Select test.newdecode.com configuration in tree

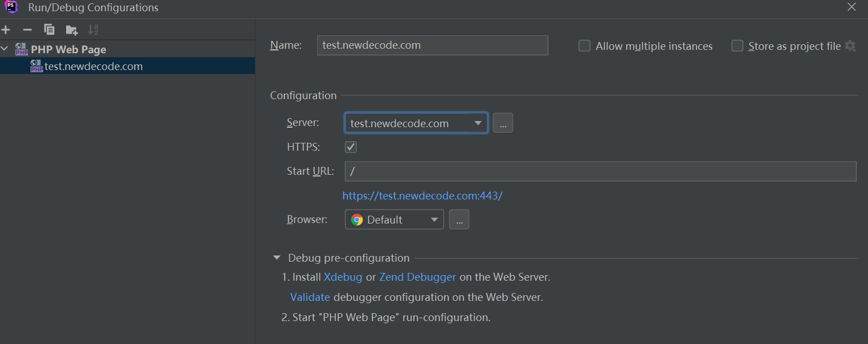[x=93, y=66]
